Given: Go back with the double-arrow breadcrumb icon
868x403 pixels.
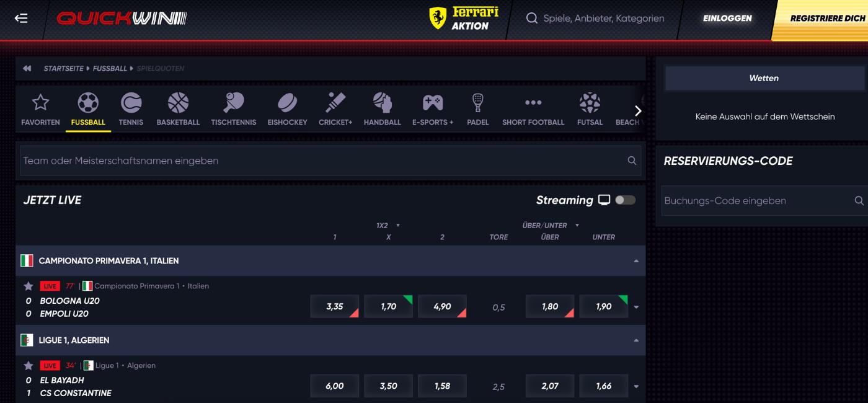Looking at the screenshot, I should pyautogui.click(x=27, y=68).
